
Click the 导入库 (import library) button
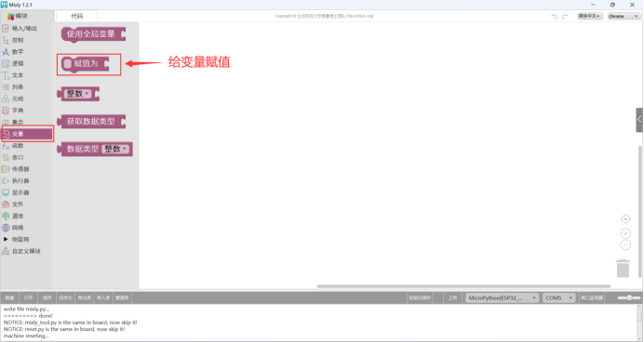(103, 298)
